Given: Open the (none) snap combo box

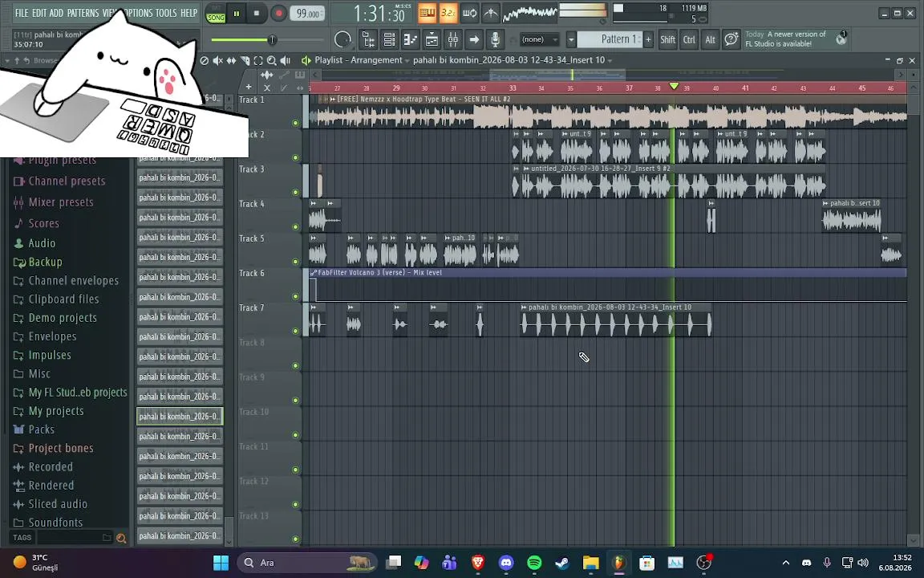Looking at the screenshot, I should (539, 39).
